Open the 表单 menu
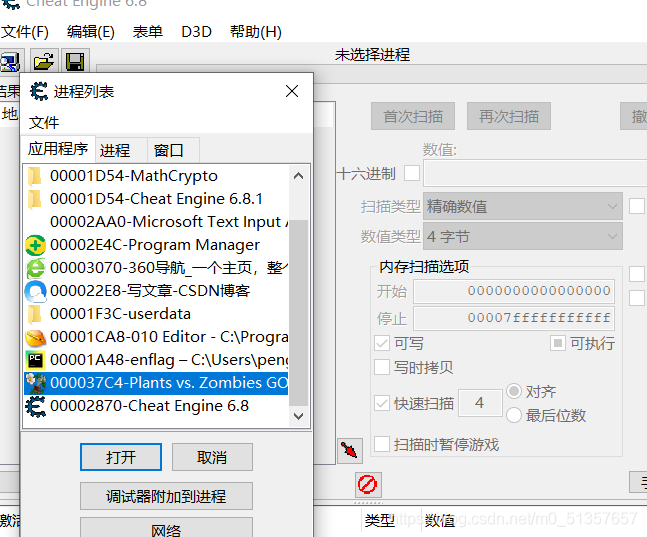Screen dimensions: 647x537 [148, 32]
